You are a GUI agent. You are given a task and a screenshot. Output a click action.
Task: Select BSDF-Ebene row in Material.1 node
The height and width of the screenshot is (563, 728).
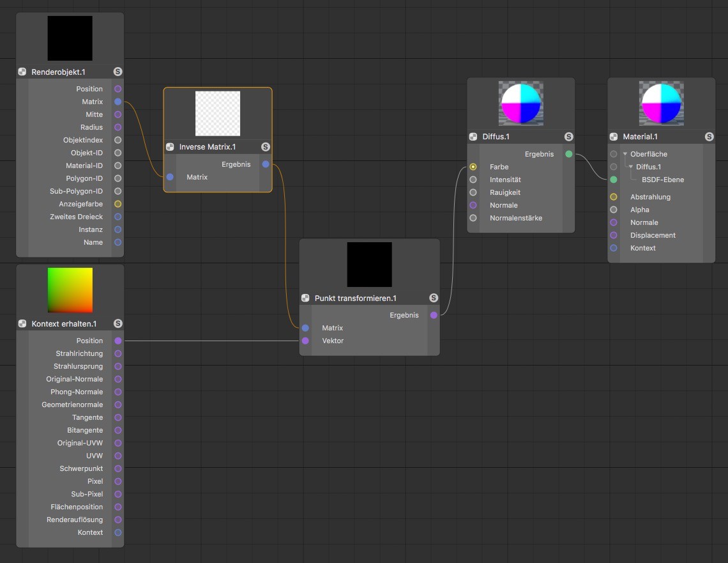click(x=662, y=180)
